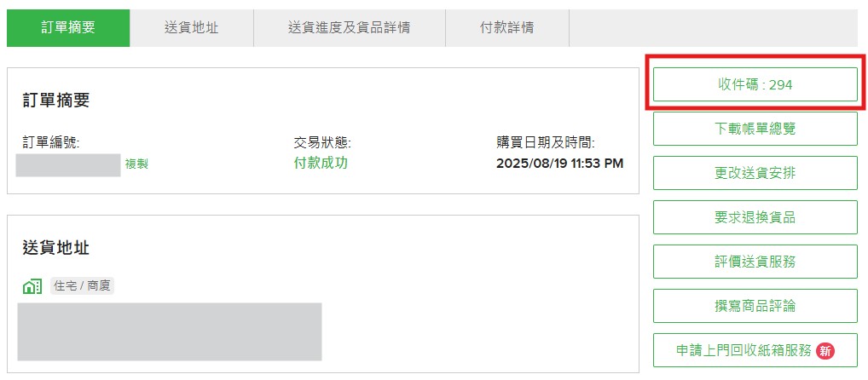This screenshot has height=380, width=868.
Task: Open the 送貨地址 tab
Action: click(192, 27)
